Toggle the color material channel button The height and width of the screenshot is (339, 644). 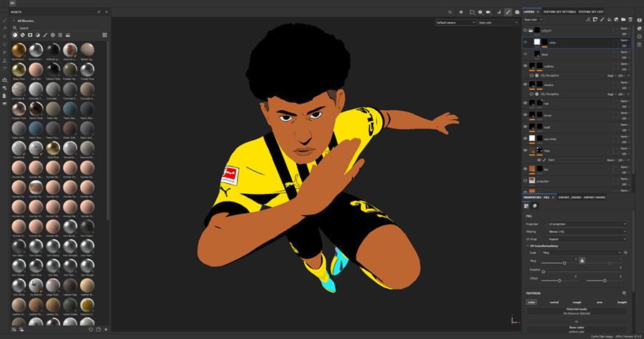pyautogui.click(x=532, y=302)
